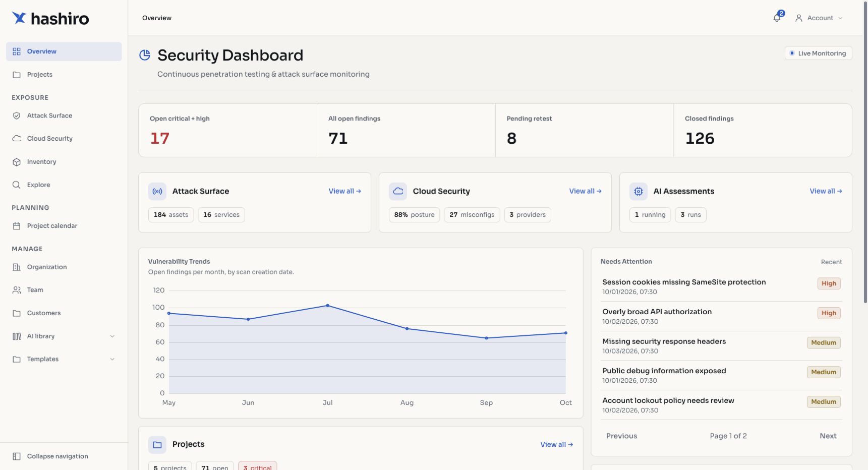Viewport: 868px width, 470px height.
Task: View all Cloud Security items
Action: pyautogui.click(x=586, y=191)
